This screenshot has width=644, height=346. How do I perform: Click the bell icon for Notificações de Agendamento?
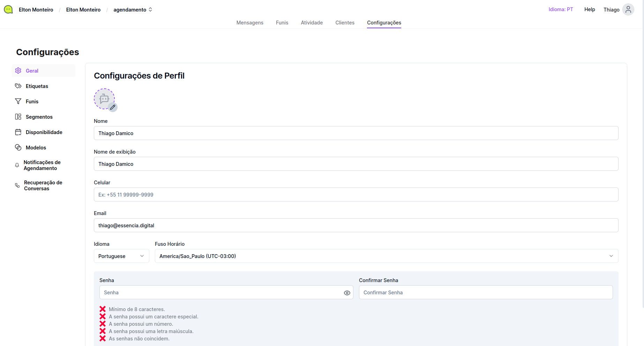[x=17, y=165]
